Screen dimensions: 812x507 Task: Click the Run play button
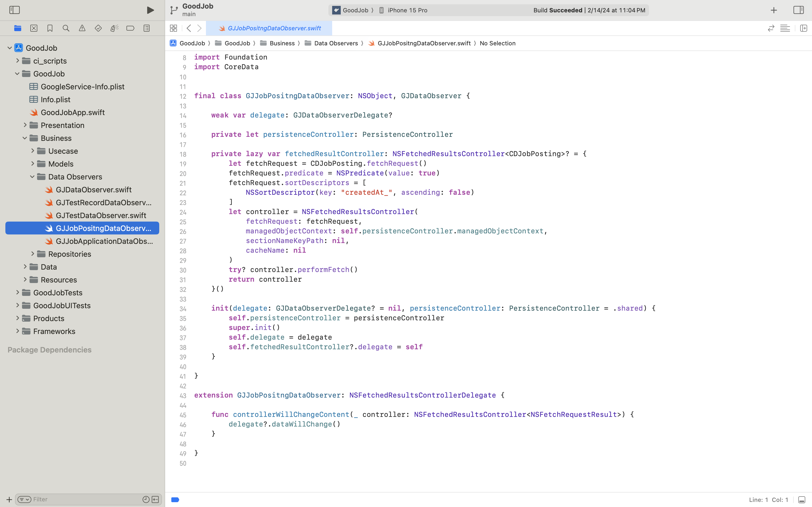pyautogui.click(x=150, y=10)
